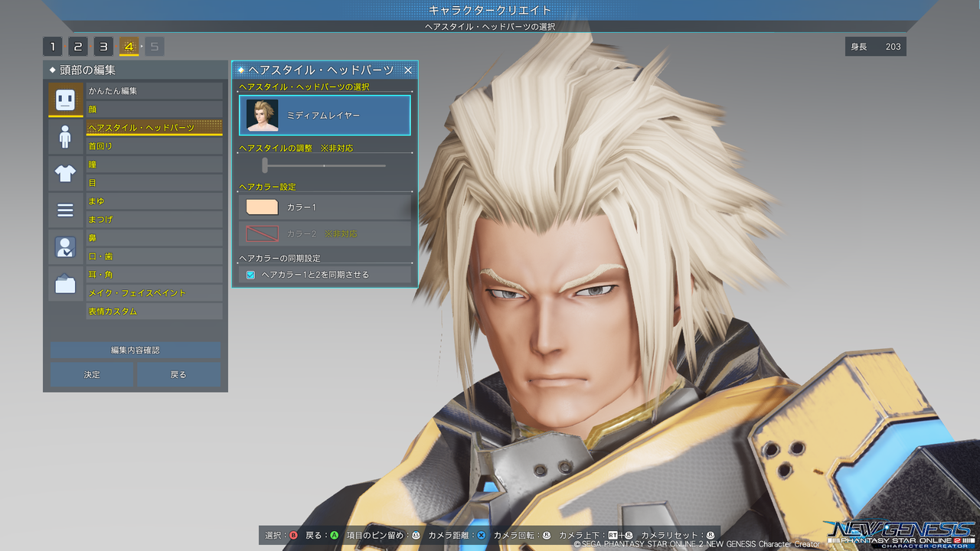980x551 pixels.
Task: Open 耳・角 ears menu item
Action: (154, 275)
